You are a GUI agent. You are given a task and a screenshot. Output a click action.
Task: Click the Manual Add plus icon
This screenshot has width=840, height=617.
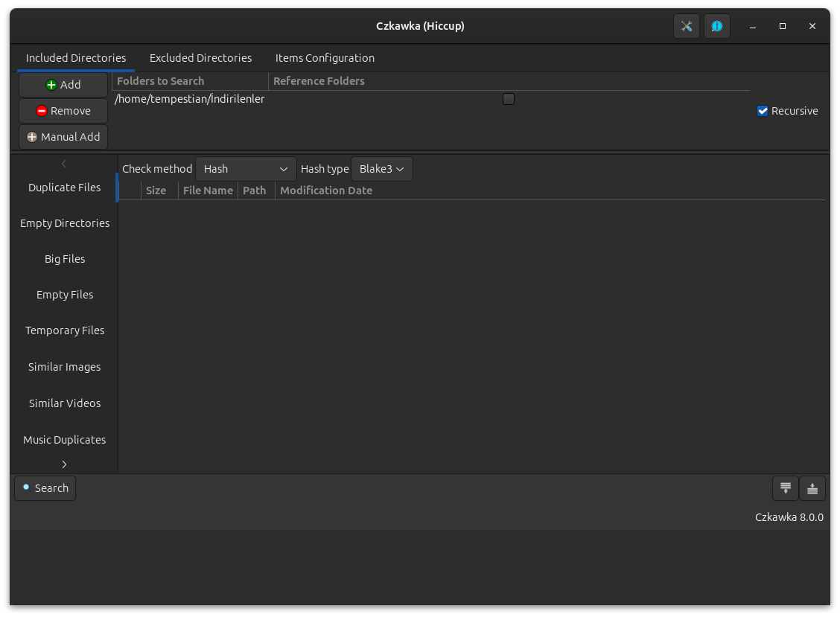[32, 137]
